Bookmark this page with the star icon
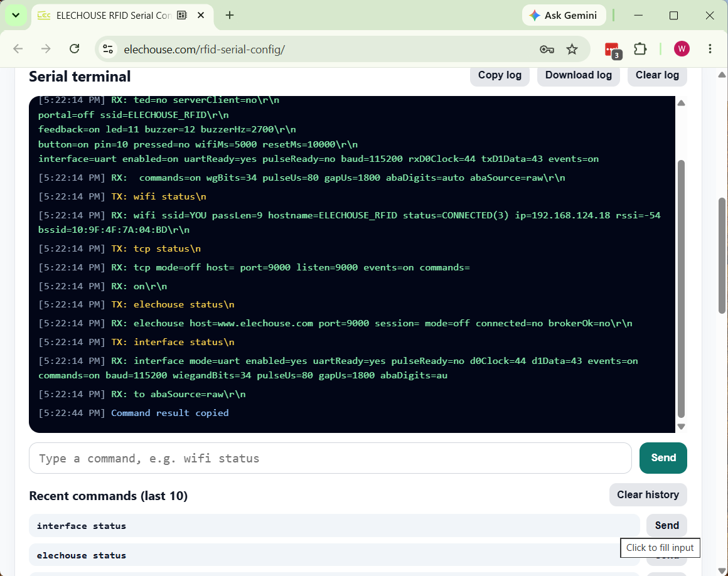Viewport: 728px width, 576px height. (572, 49)
